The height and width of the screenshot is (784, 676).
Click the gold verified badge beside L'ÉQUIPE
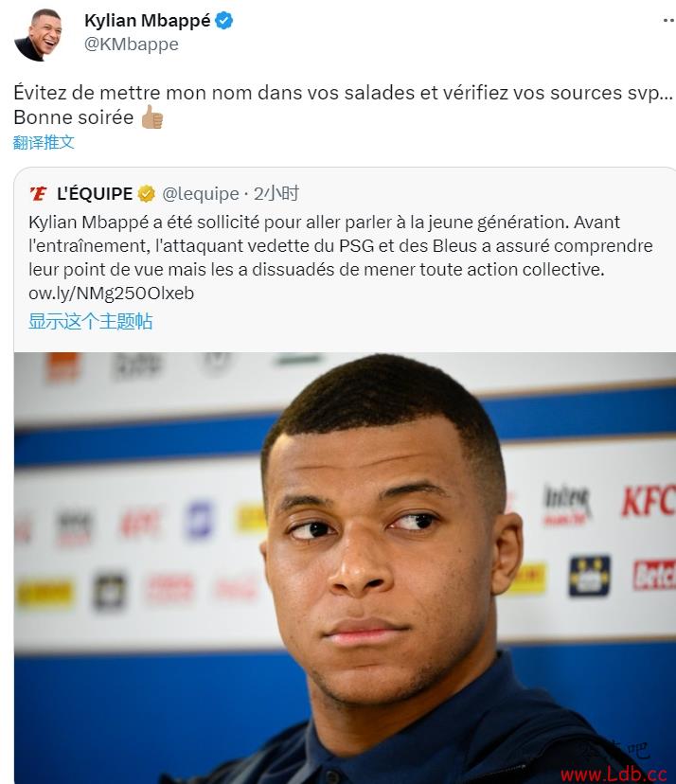pos(147,193)
